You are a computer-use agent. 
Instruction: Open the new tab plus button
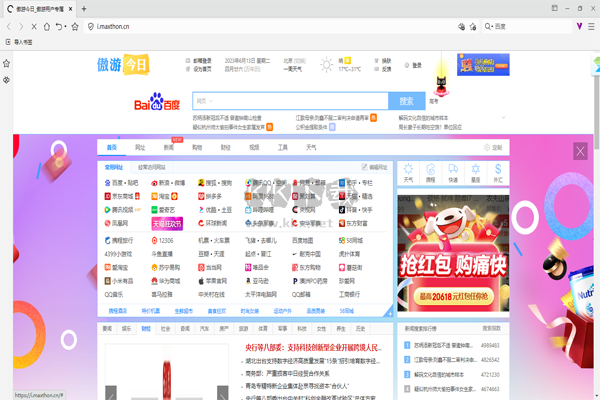coord(84,8)
